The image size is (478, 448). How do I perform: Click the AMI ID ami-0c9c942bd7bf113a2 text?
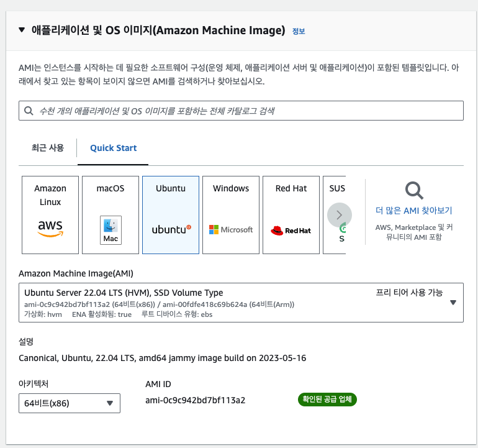pyautogui.click(x=196, y=400)
